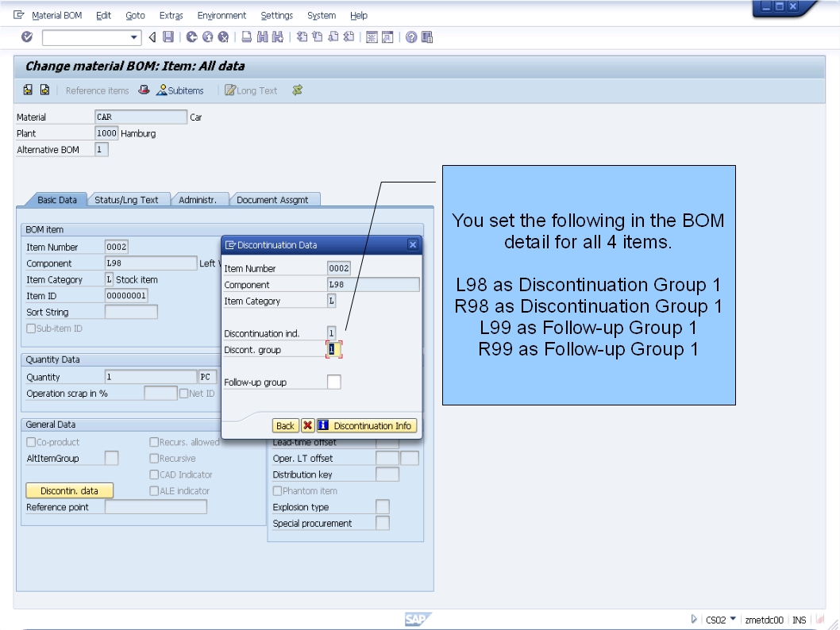The width and height of the screenshot is (840, 630).
Task: Click the green Back arrow icon
Action: [x=191, y=37]
